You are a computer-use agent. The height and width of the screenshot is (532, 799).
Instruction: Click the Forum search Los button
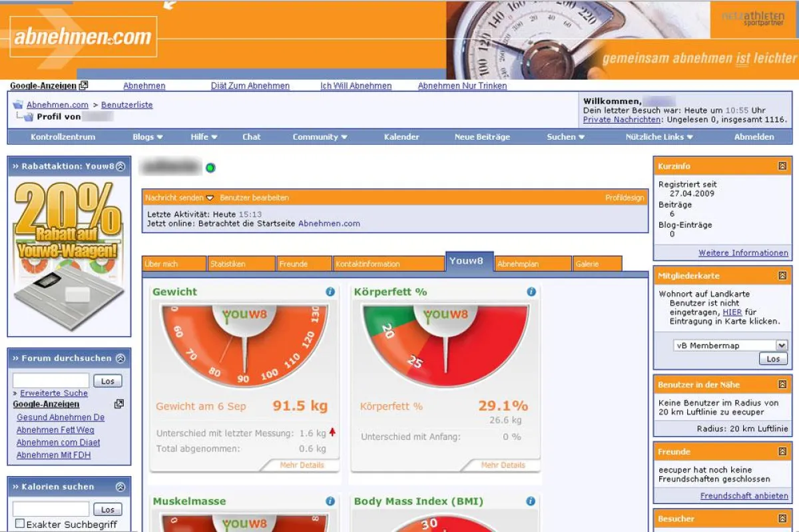pyautogui.click(x=108, y=382)
